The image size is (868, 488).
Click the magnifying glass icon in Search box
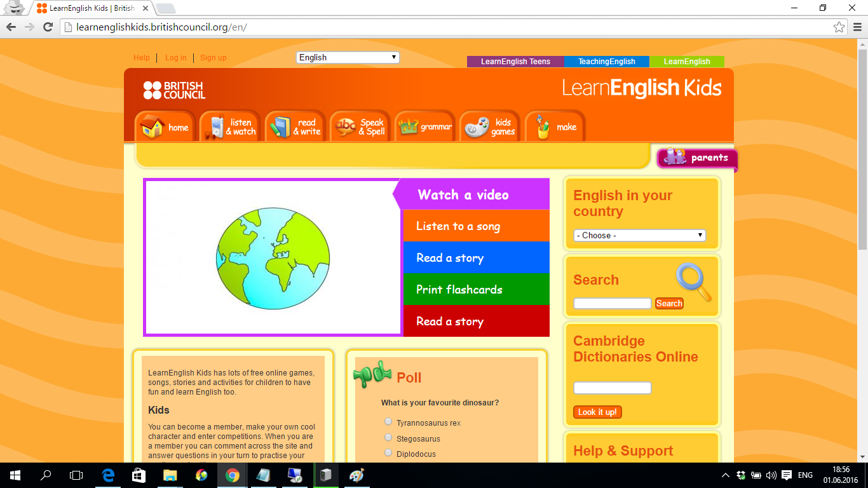point(693,282)
